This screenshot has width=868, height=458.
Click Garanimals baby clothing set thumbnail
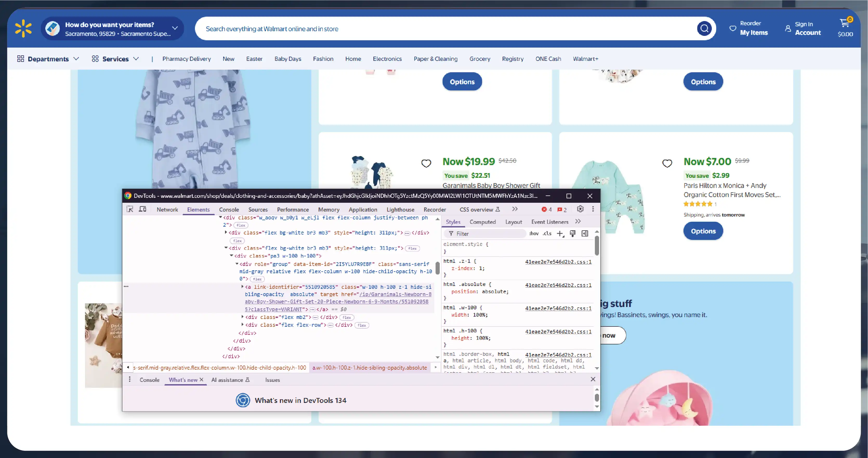(372, 172)
